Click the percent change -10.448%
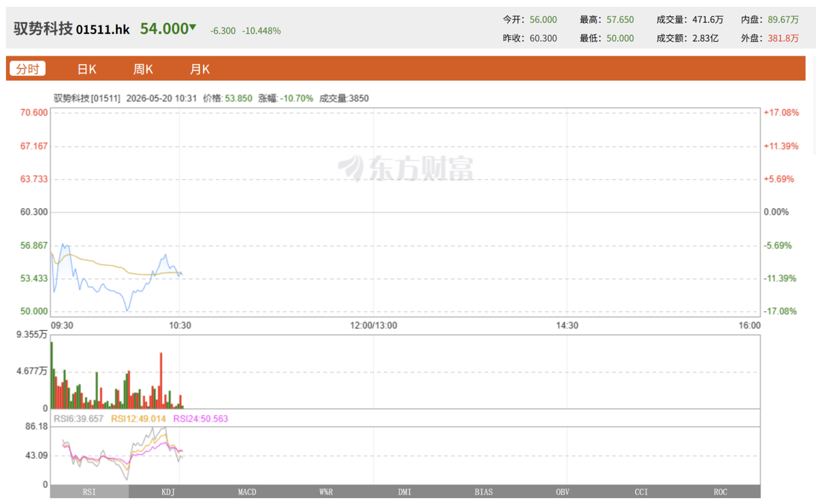 pyautogui.click(x=262, y=31)
